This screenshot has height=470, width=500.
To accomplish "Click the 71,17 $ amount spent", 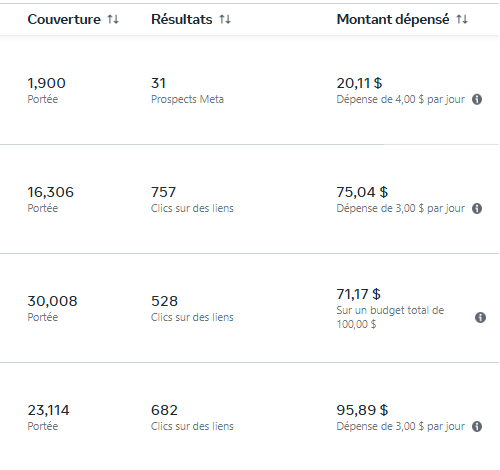I will coord(359,294).
